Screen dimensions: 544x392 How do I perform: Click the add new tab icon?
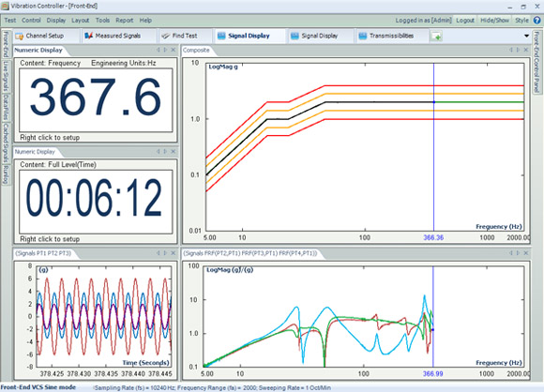tap(436, 36)
